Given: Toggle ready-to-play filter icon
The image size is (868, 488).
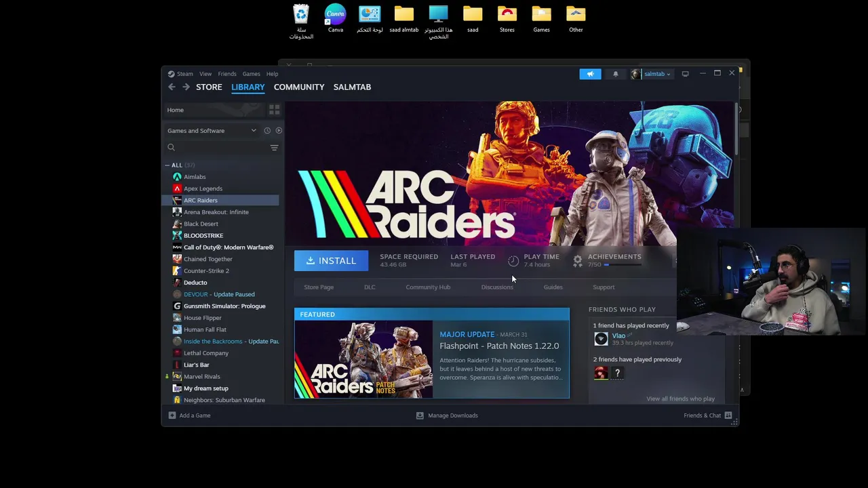Looking at the screenshot, I should coord(279,131).
